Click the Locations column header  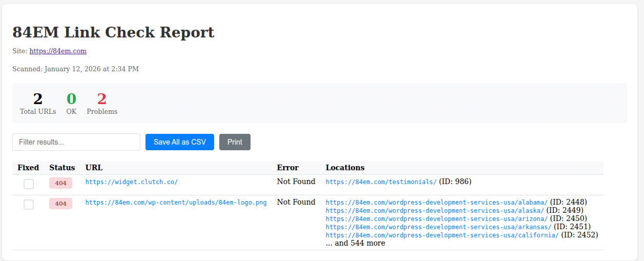click(345, 168)
